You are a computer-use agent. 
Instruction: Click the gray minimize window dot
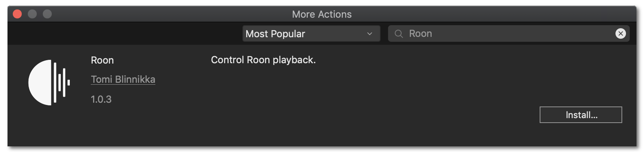32,14
